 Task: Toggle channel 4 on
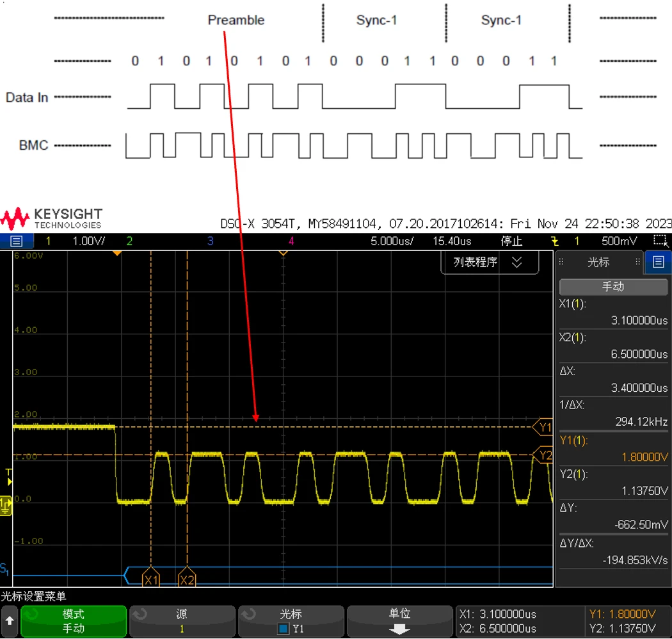coord(291,241)
